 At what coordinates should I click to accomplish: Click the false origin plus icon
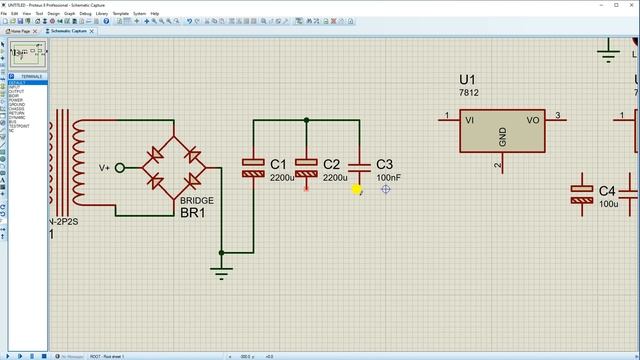click(137, 21)
